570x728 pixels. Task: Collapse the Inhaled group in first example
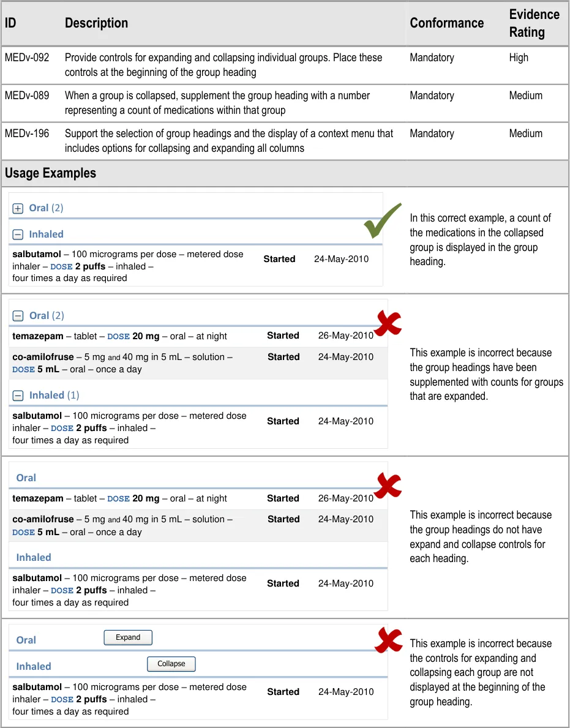tap(18, 235)
